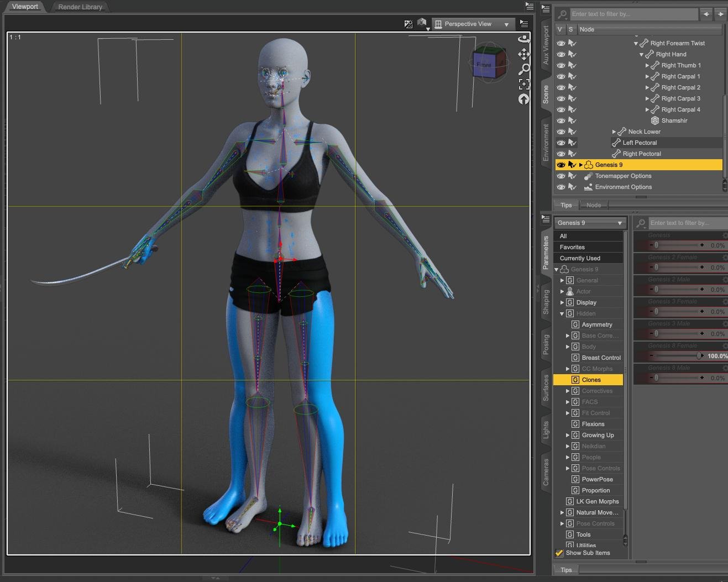Hide the Right Hand node with eye icon
Image resolution: width=728 pixels, height=582 pixels.
point(561,54)
